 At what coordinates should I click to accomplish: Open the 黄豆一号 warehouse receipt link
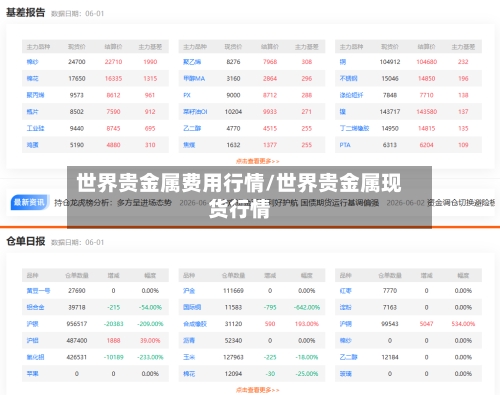(x=38, y=291)
